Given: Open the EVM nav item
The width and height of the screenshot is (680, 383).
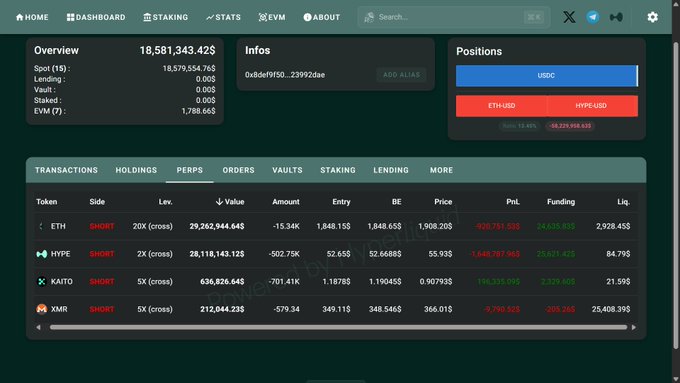Looking at the screenshot, I should coord(272,17).
